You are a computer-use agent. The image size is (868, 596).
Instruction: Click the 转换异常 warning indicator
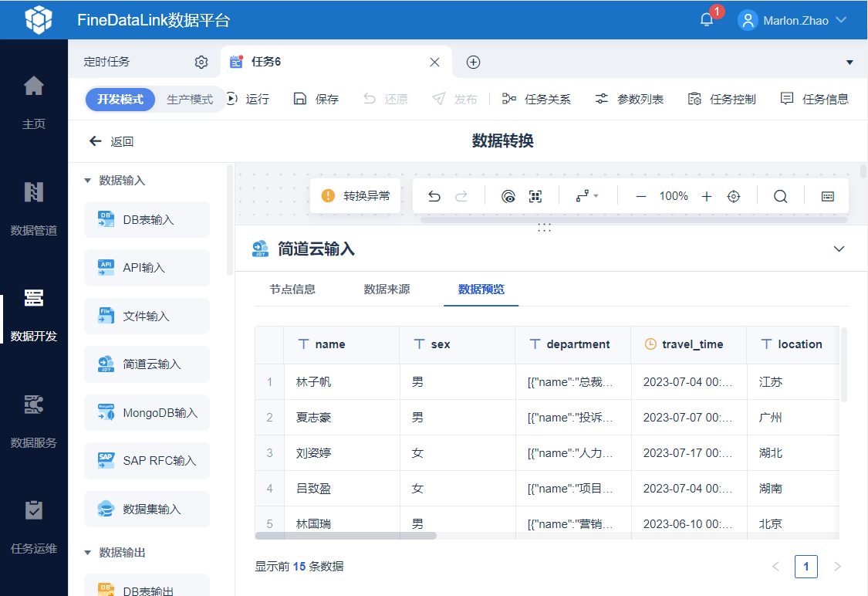356,195
